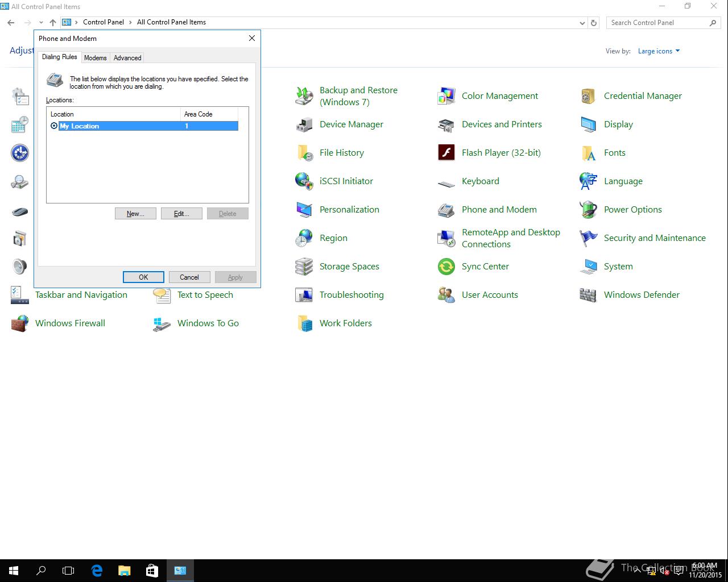Open Region settings icon
Viewport: 728px width, 582px height.
click(304, 238)
